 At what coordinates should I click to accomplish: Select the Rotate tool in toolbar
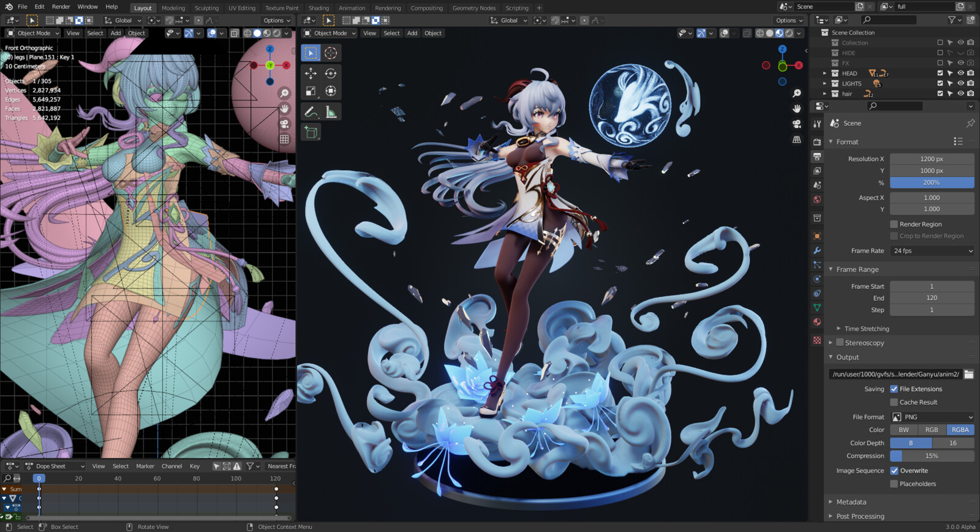(x=331, y=73)
